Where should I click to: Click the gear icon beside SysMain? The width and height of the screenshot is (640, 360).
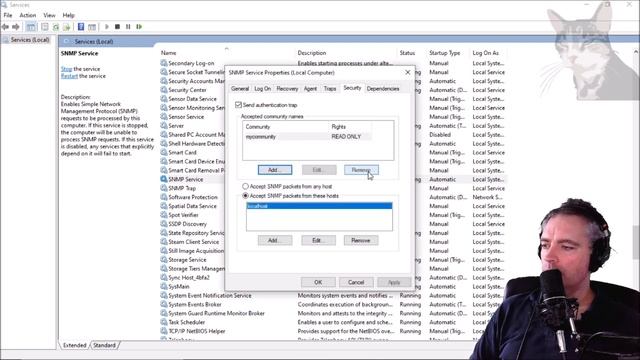164,287
